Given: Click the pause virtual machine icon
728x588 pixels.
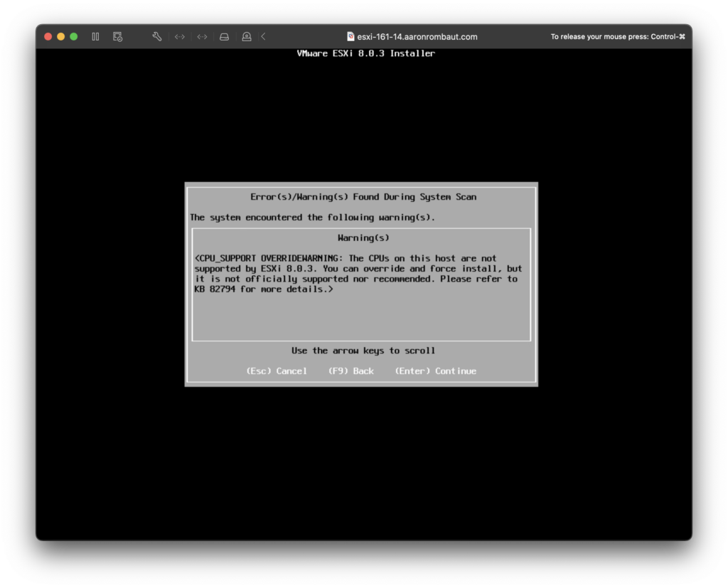Looking at the screenshot, I should click(95, 36).
